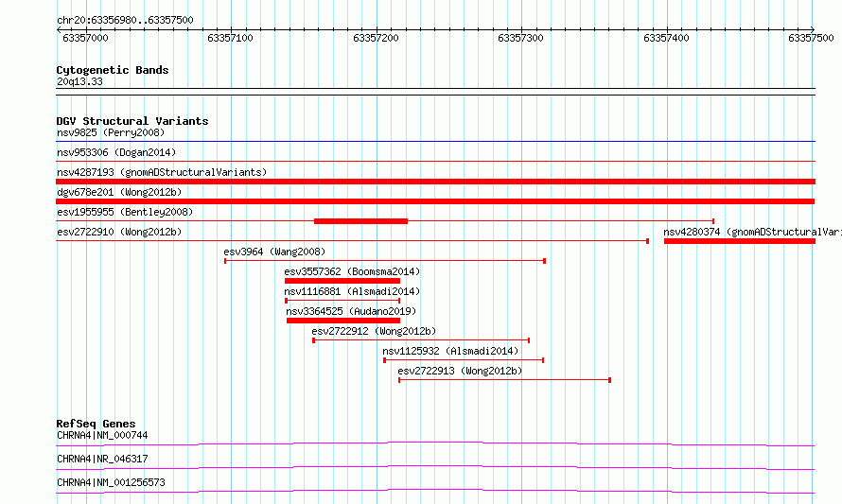Image resolution: width=842 pixels, height=504 pixels.
Task: Click the thick segment of esv1955955
Action: coord(360,221)
